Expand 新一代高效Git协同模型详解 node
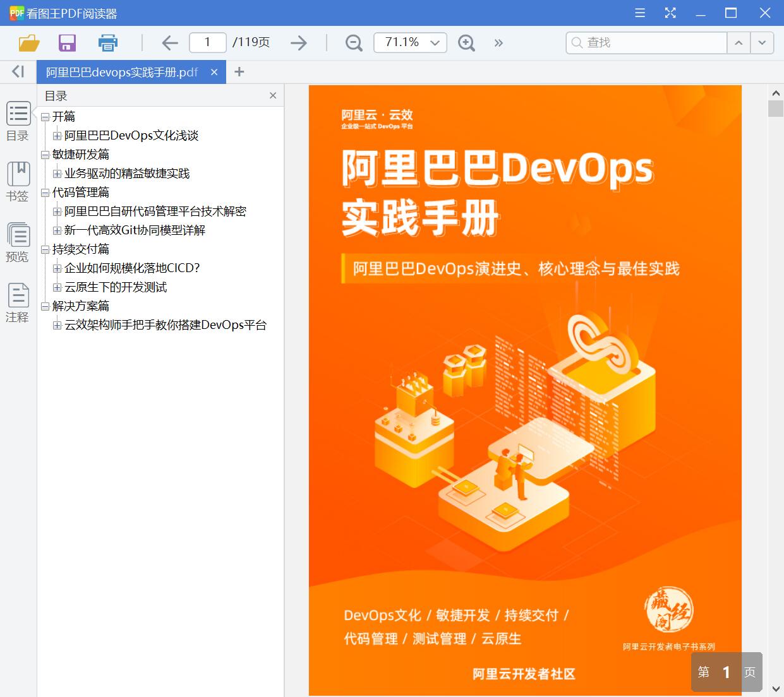The height and width of the screenshot is (697, 784). [57, 230]
